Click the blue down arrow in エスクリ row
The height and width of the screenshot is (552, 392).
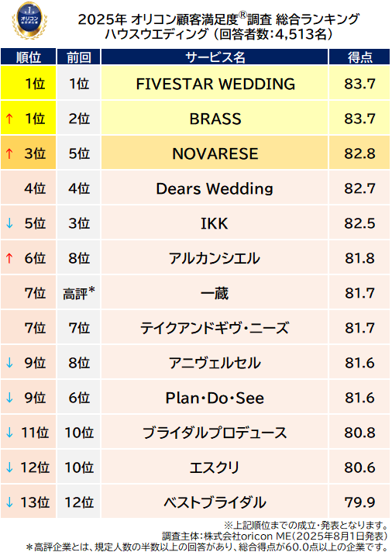[9, 467]
